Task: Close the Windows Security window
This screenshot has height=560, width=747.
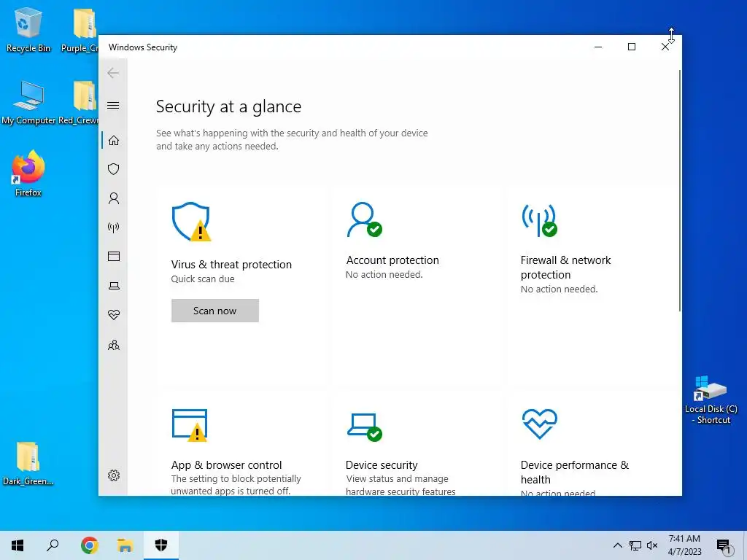Action: pyautogui.click(x=665, y=47)
